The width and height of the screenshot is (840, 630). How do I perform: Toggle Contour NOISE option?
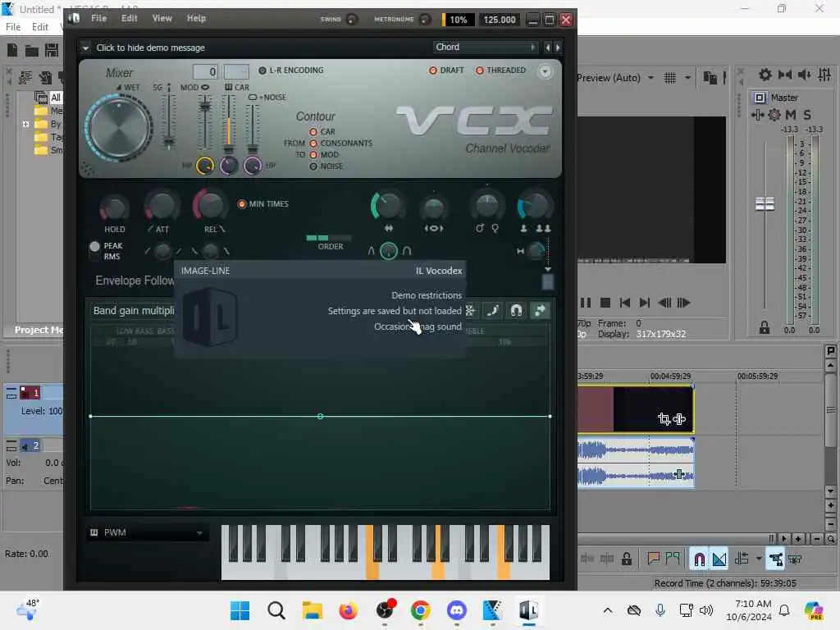pos(326,167)
